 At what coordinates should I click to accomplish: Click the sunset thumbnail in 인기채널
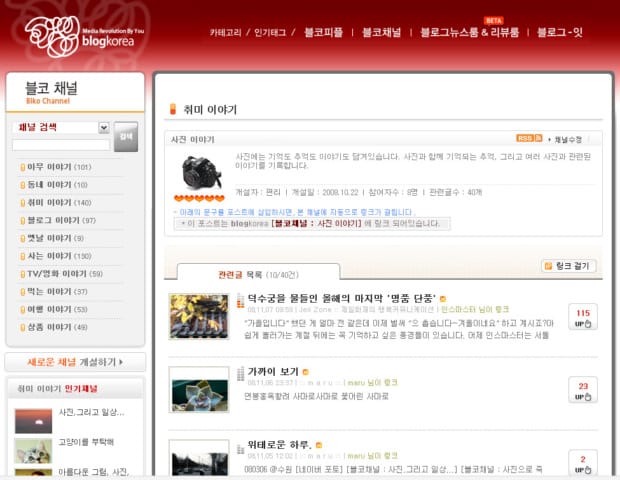[33, 419]
